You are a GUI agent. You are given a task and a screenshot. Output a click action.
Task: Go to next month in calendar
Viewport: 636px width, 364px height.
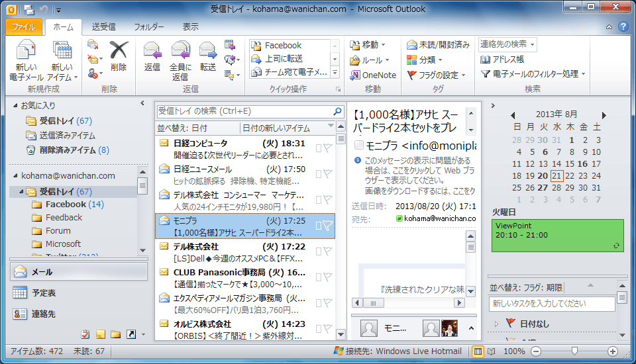click(604, 115)
